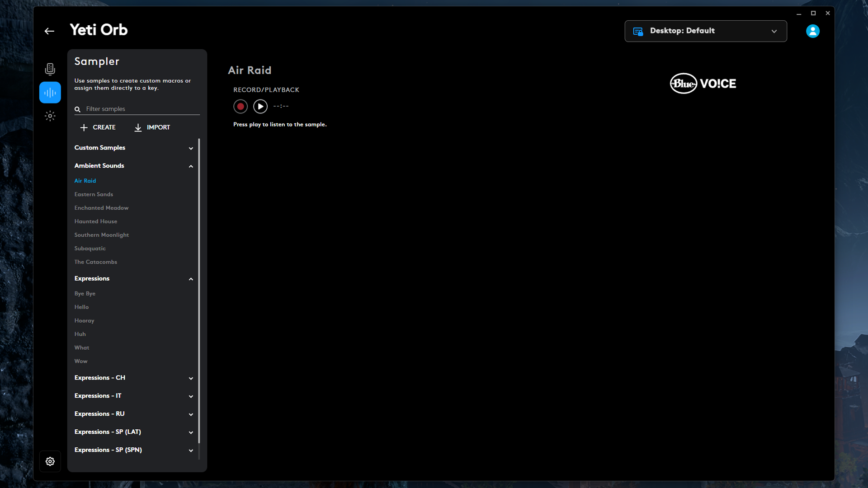
Task: Click the download icon beside IMPORT
Action: (138, 127)
